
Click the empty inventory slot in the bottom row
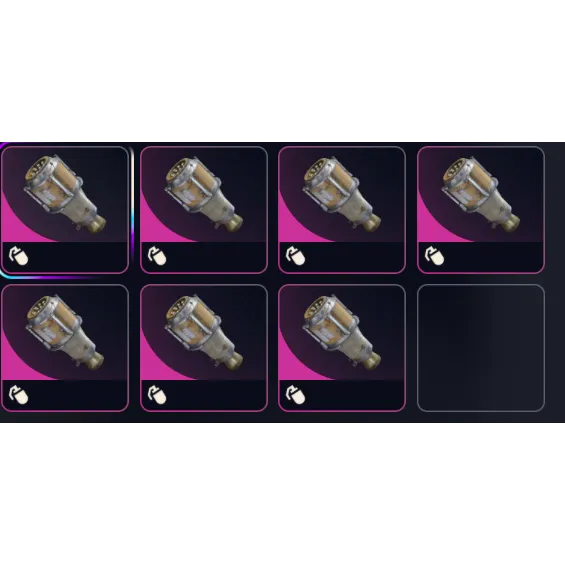tap(481, 348)
